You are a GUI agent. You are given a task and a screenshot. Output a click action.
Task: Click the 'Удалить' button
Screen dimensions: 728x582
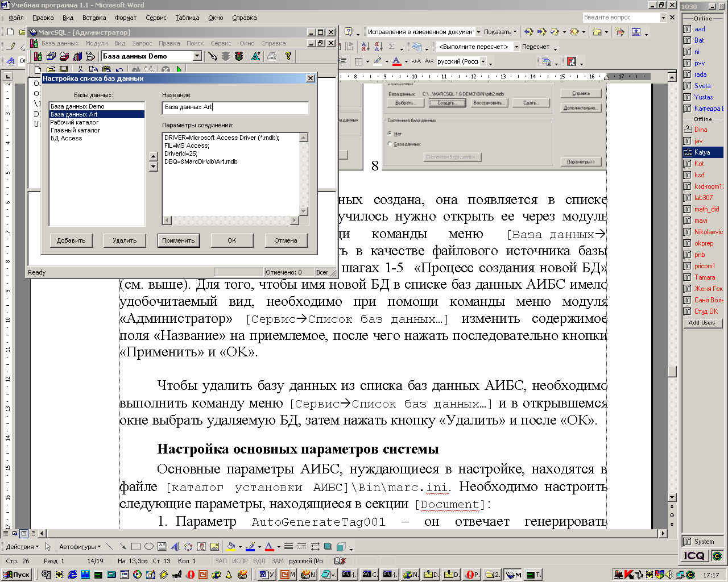pos(125,240)
